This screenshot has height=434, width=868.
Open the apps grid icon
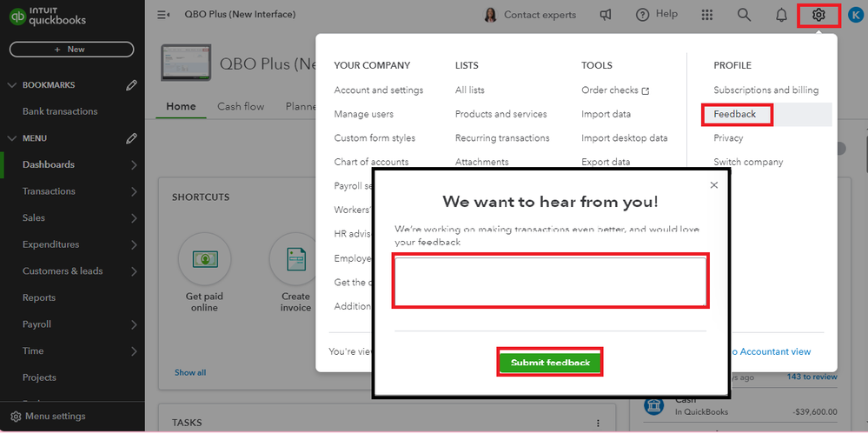pos(707,15)
